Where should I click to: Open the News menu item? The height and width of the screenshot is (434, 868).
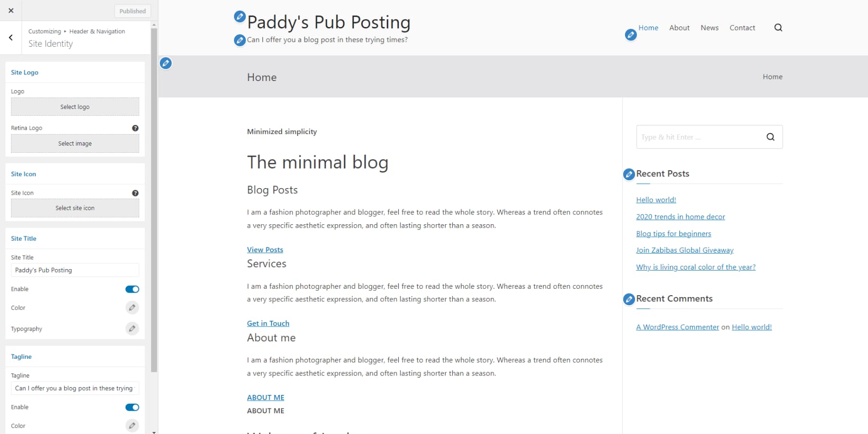coord(709,28)
